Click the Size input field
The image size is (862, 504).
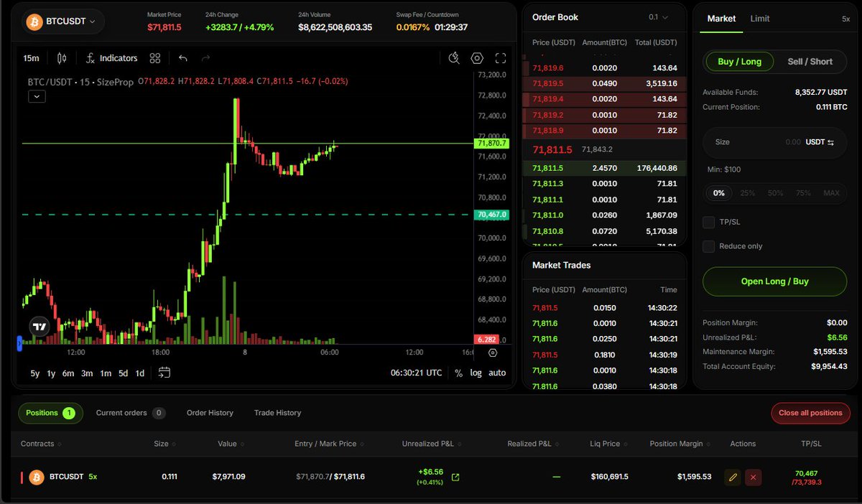pos(775,142)
